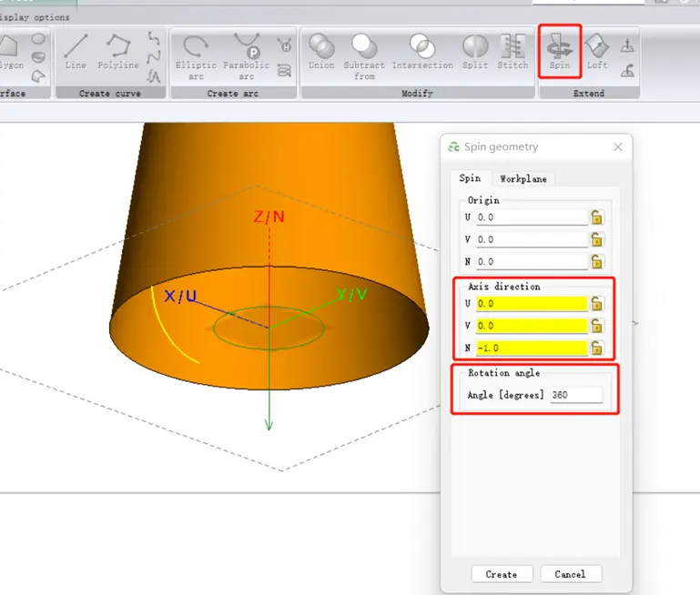The width and height of the screenshot is (700, 595).
Task: Click the Origin U input field
Action: pos(532,217)
